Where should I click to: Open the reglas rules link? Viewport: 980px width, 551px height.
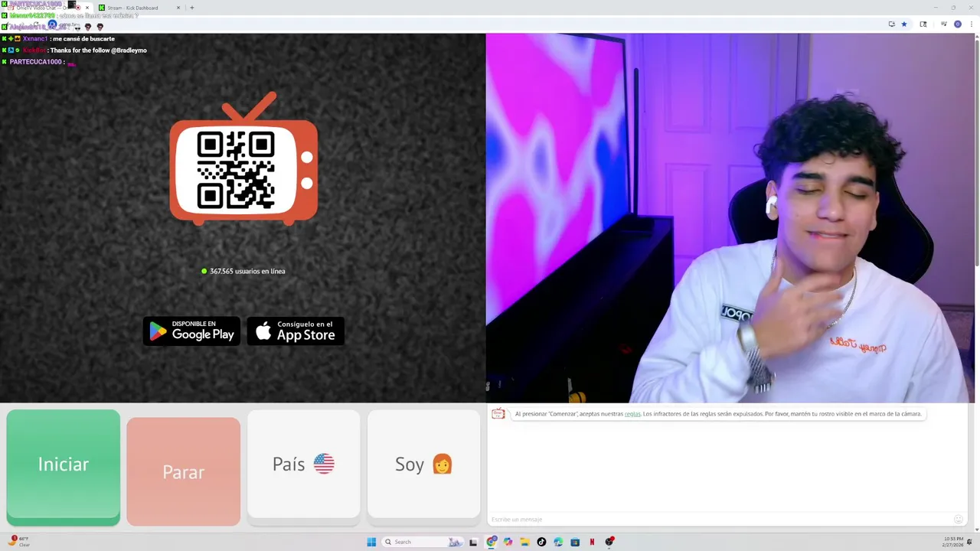tap(632, 414)
